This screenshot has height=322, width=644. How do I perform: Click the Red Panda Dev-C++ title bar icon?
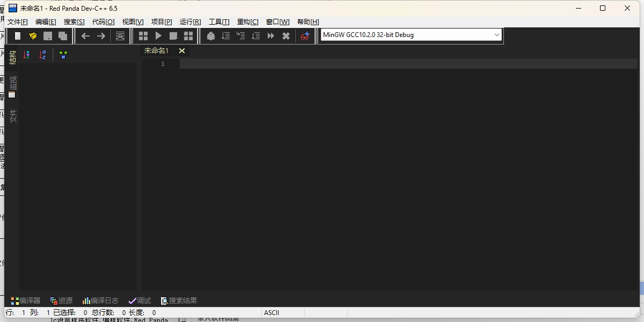(13, 8)
